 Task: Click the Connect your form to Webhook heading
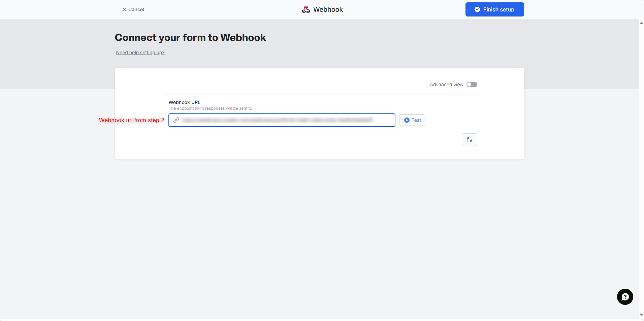(190, 37)
